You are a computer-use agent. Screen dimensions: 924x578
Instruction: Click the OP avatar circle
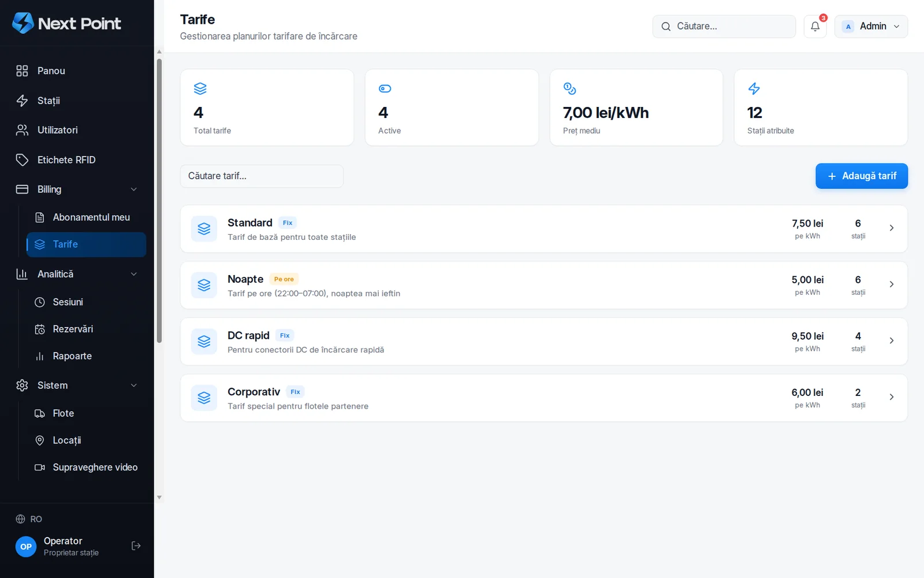pyautogui.click(x=26, y=546)
